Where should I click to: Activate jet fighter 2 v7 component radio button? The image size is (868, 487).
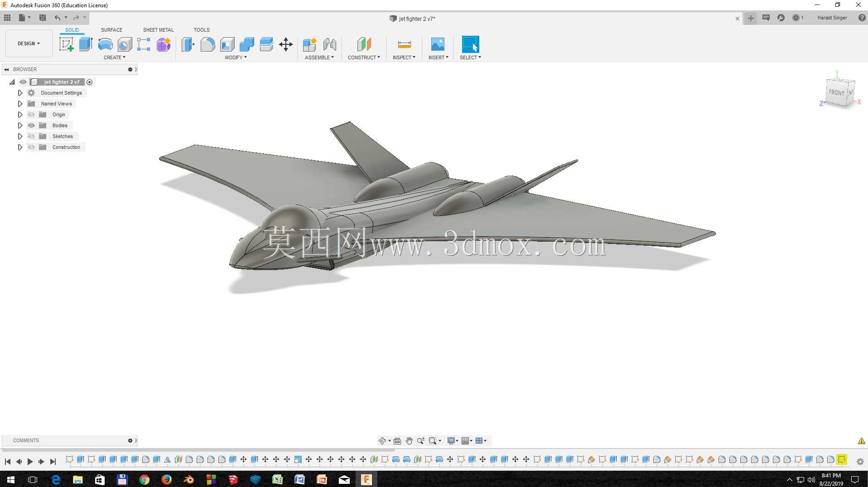coord(89,82)
